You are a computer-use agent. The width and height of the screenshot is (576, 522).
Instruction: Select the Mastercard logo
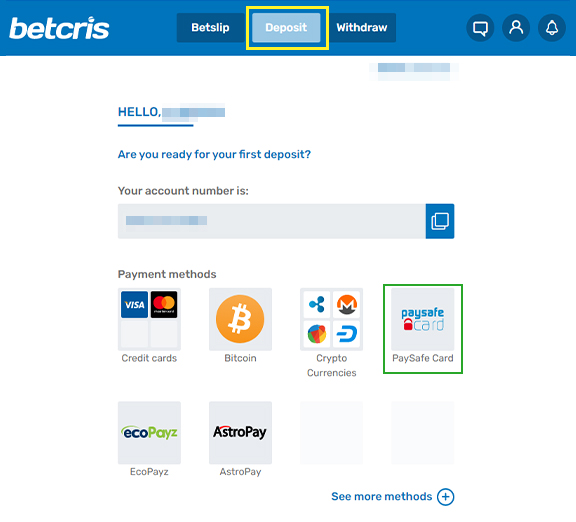click(x=164, y=305)
